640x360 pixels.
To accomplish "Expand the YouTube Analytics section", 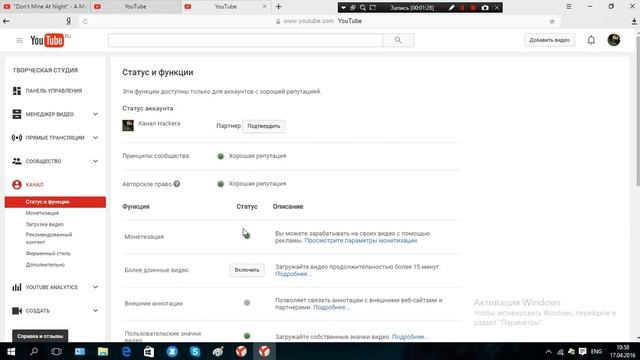I will point(95,287).
